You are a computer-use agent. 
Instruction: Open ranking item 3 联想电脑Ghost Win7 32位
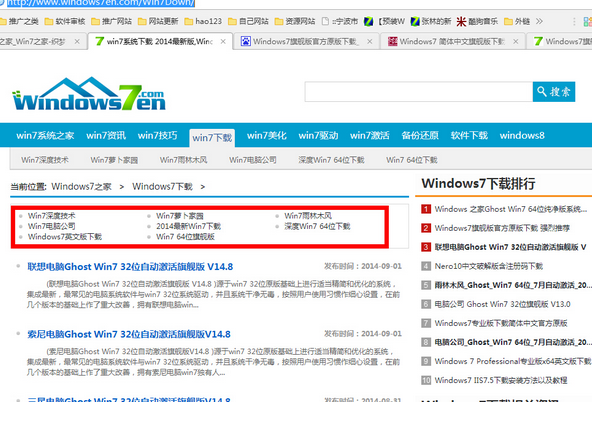pos(510,247)
